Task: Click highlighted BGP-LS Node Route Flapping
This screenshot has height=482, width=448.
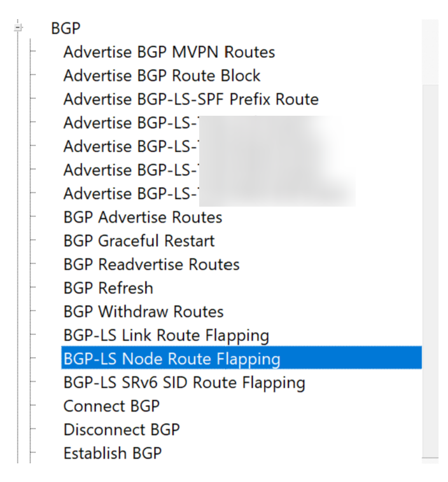Action: coord(172,359)
